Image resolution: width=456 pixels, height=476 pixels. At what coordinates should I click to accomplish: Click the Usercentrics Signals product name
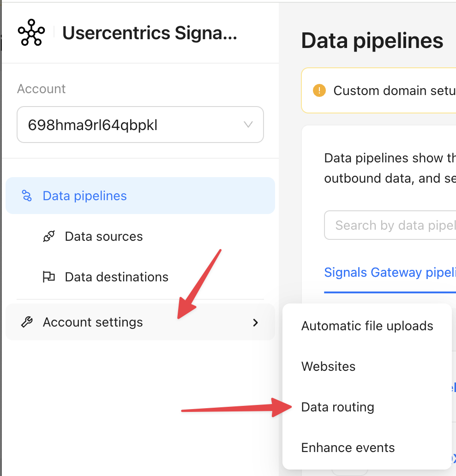coord(150,33)
